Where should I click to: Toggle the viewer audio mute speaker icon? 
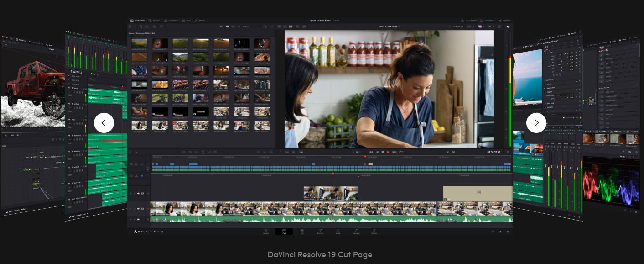[x=508, y=26]
